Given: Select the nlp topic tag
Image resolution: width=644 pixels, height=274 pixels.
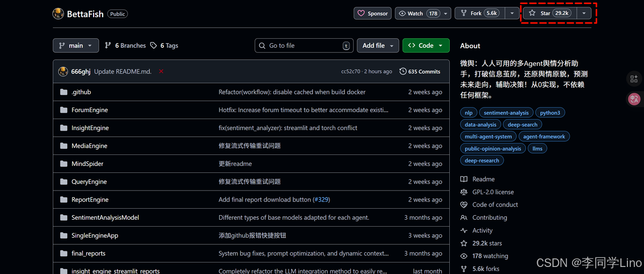Looking at the screenshot, I should point(468,113).
